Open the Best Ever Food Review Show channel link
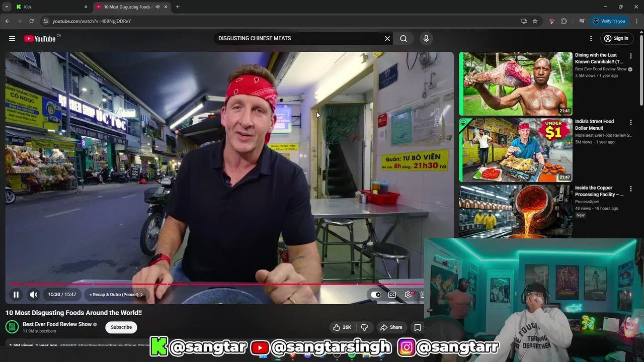Image resolution: width=644 pixels, height=362 pixels. 57,324
